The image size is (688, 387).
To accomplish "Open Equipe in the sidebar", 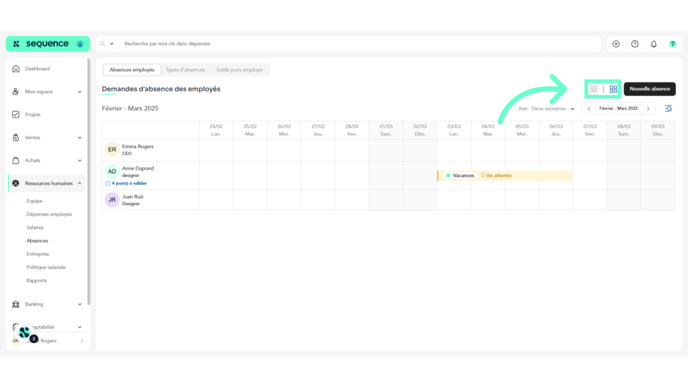I will pos(34,201).
